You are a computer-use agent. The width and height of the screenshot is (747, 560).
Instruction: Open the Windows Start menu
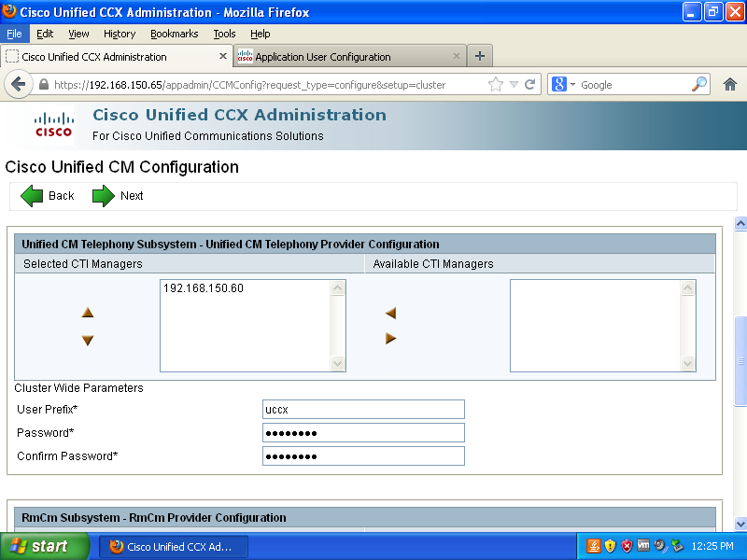44,546
